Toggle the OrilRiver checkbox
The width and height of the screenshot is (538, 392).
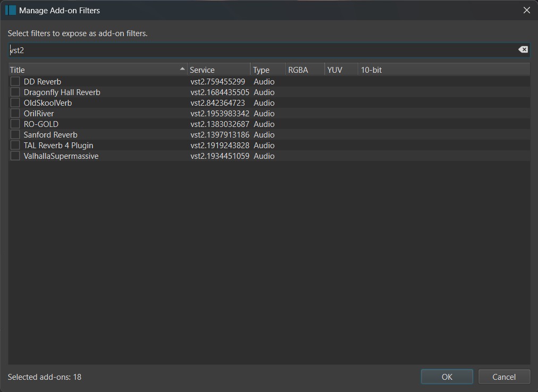pyautogui.click(x=15, y=114)
